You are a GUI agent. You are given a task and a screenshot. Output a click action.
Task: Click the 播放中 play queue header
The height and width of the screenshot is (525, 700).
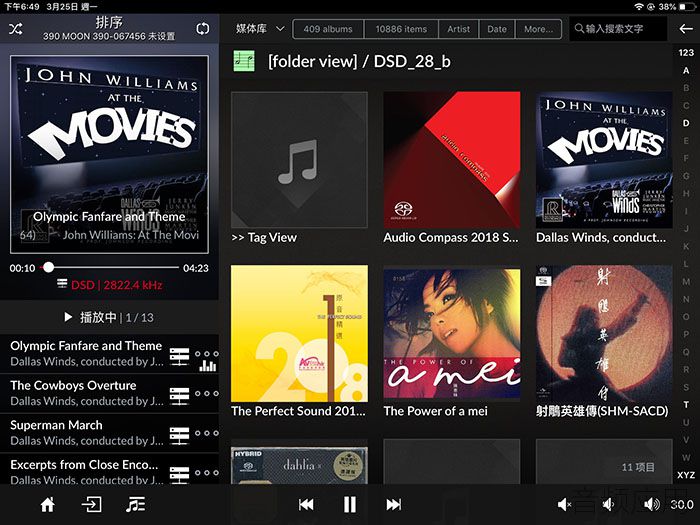(x=109, y=317)
